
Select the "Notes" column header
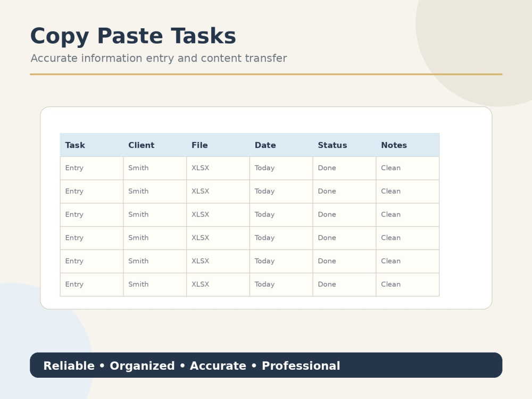pos(408,145)
